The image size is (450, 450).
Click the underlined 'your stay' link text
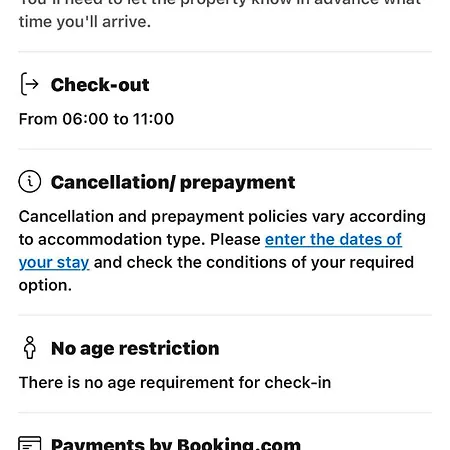54,262
